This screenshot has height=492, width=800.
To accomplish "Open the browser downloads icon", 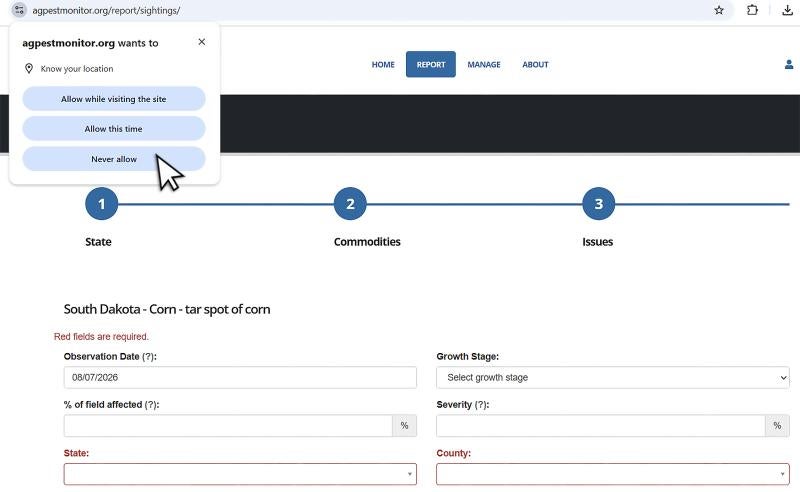I will pos(787,10).
